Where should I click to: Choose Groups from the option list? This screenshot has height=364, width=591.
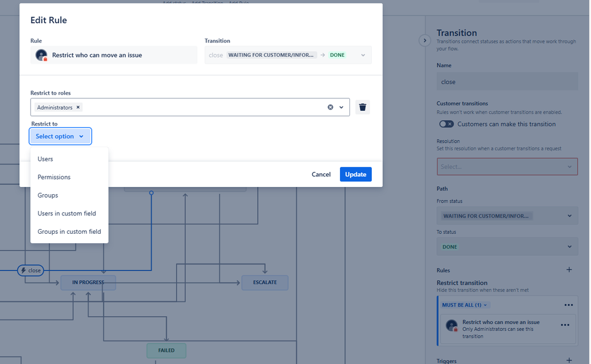pyautogui.click(x=69, y=195)
